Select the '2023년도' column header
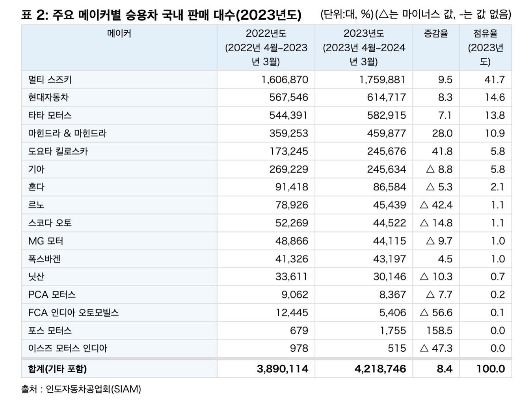532x403 pixels. point(364,47)
